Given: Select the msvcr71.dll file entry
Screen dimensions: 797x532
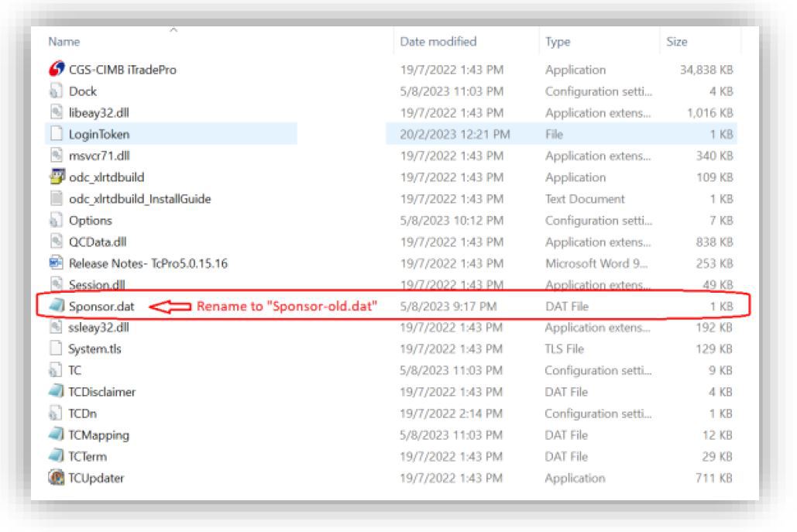Looking at the screenshot, I should pyautogui.click(x=96, y=156).
